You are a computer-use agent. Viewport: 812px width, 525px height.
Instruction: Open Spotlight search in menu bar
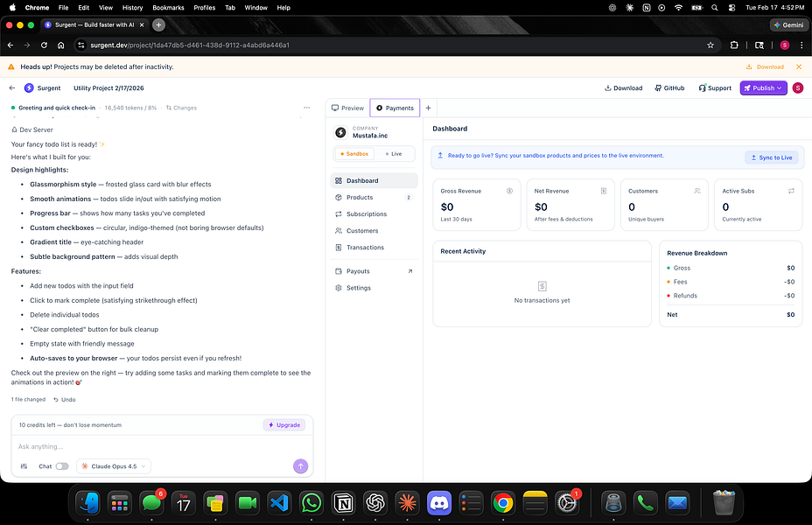tap(715, 8)
